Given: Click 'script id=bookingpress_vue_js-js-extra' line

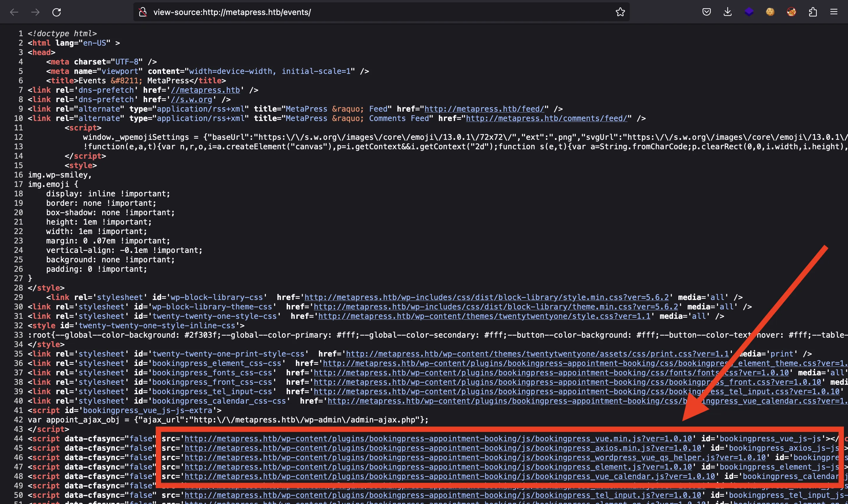Looking at the screenshot, I should pos(125,411).
